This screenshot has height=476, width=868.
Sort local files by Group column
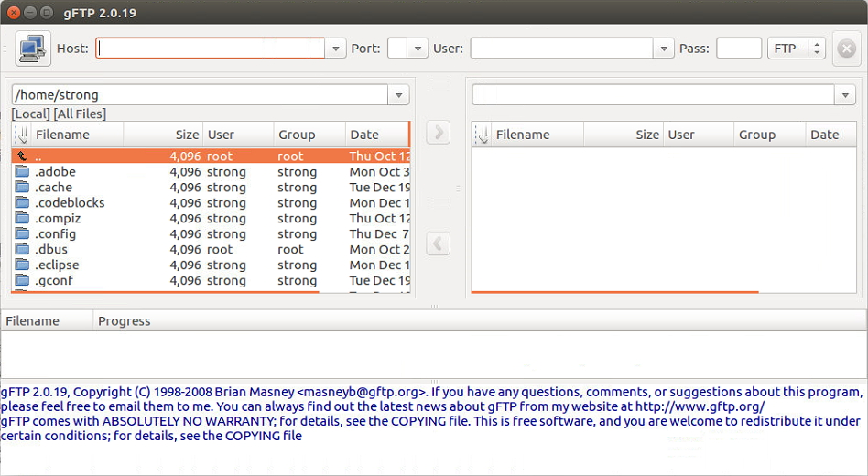click(309, 135)
